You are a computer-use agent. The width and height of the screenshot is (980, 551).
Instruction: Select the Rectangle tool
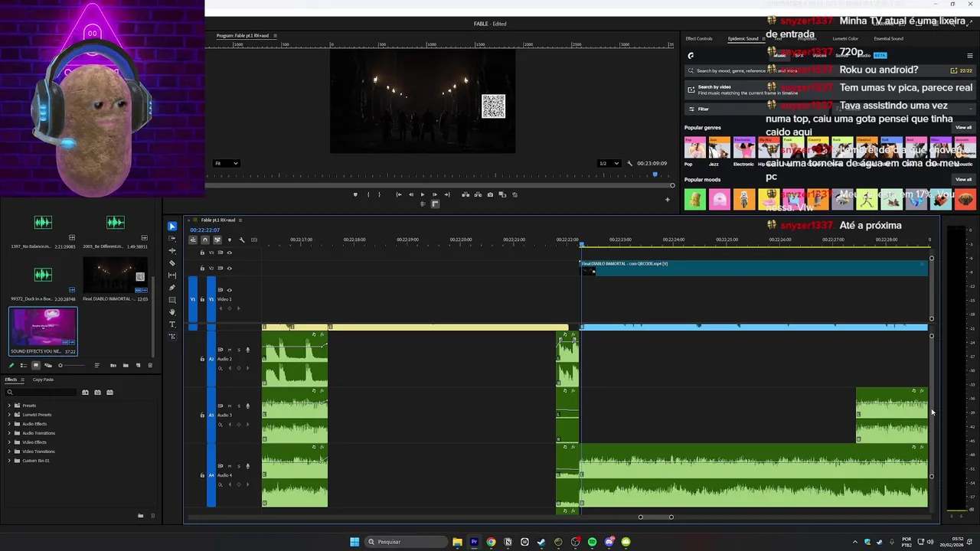tap(172, 300)
